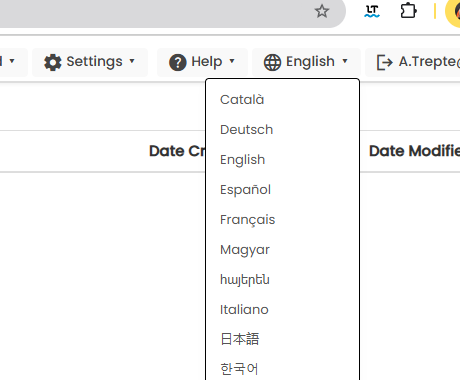Pick հայերեն (Armenian) from the menu
460x380 pixels.
[x=245, y=280]
